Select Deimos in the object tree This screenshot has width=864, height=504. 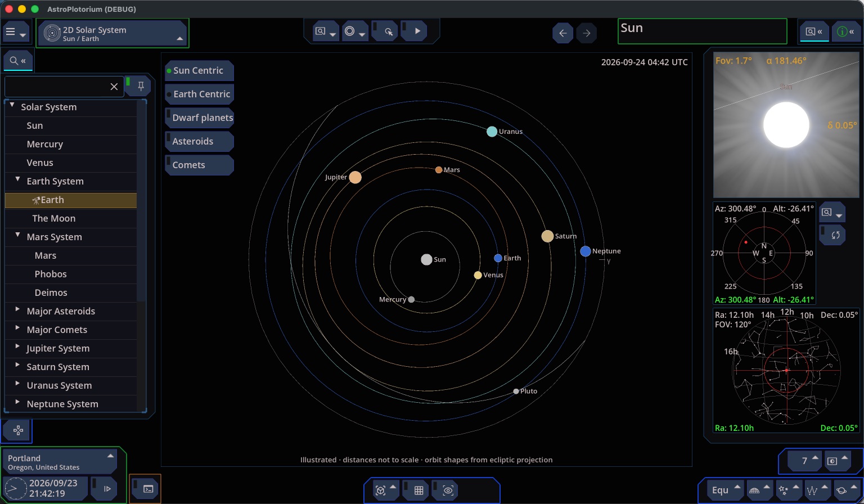[70, 293]
